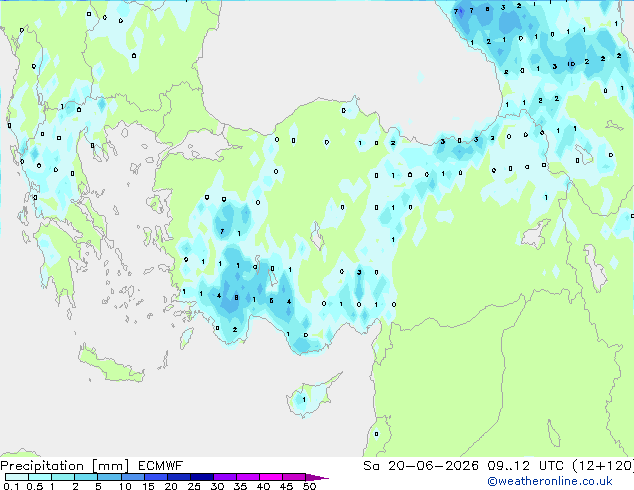Pick the 2–5 mm legend swatch
The width and height of the screenshot is (634, 490).
[86, 477]
